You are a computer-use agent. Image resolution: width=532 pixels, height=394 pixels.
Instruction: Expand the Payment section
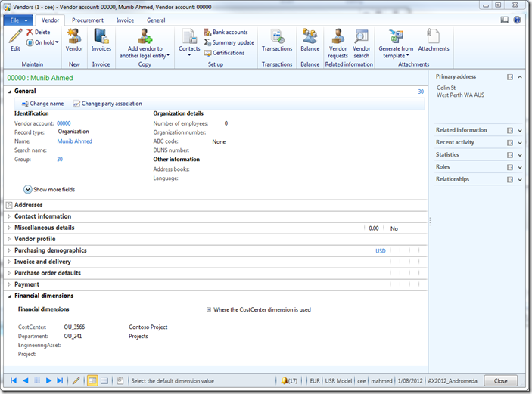[9, 284]
